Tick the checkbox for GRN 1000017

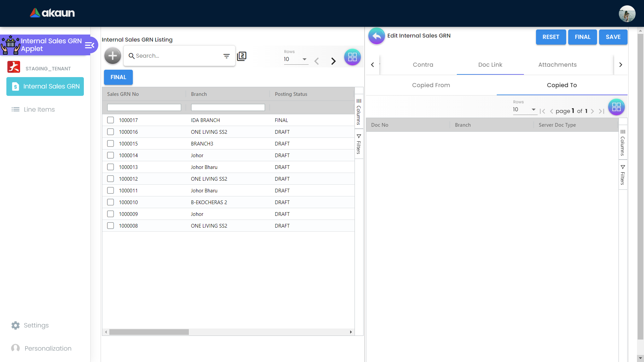coord(110,120)
